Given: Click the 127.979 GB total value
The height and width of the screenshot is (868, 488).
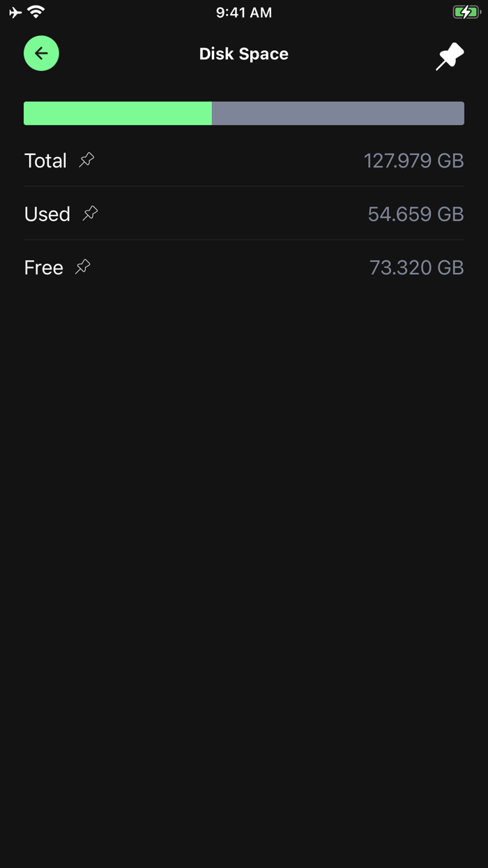Looking at the screenshot, I should point(413,160).
